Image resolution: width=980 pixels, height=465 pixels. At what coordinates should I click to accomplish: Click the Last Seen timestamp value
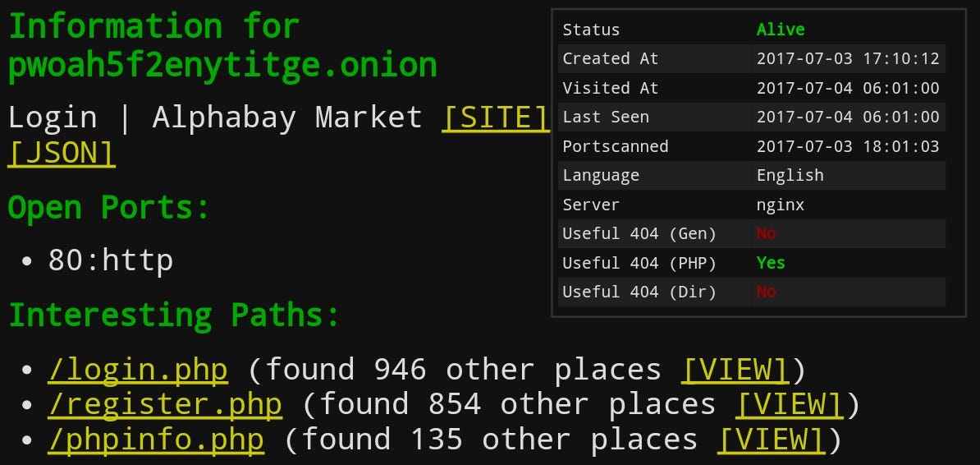coord(848,117)
